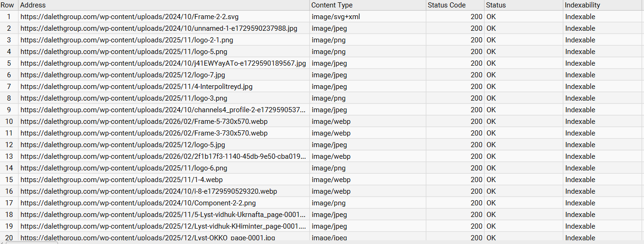644x244 pixels.
Task: Select the logo-7.jpg URL row
Action: 123,75
